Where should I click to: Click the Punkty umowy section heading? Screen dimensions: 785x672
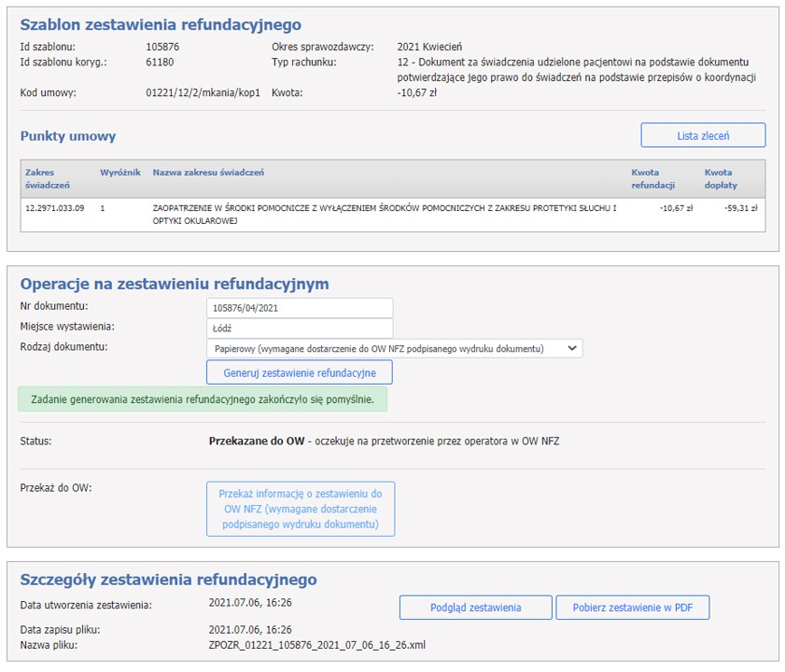coord(68,136)
